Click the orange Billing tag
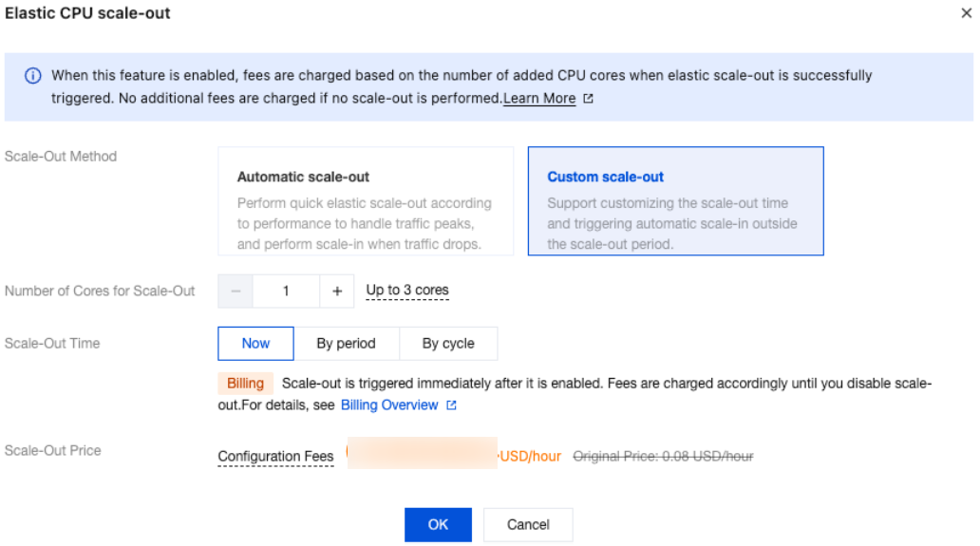 coord(246,384)
